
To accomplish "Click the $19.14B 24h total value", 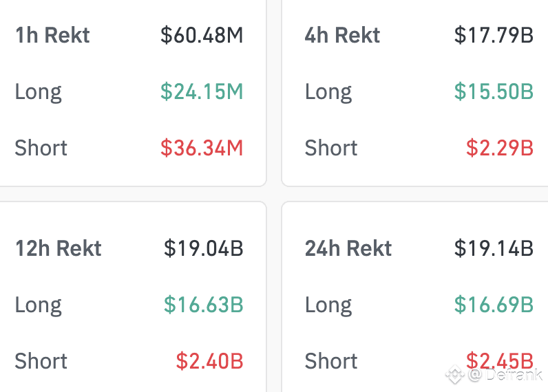I will tap(494, 248).
